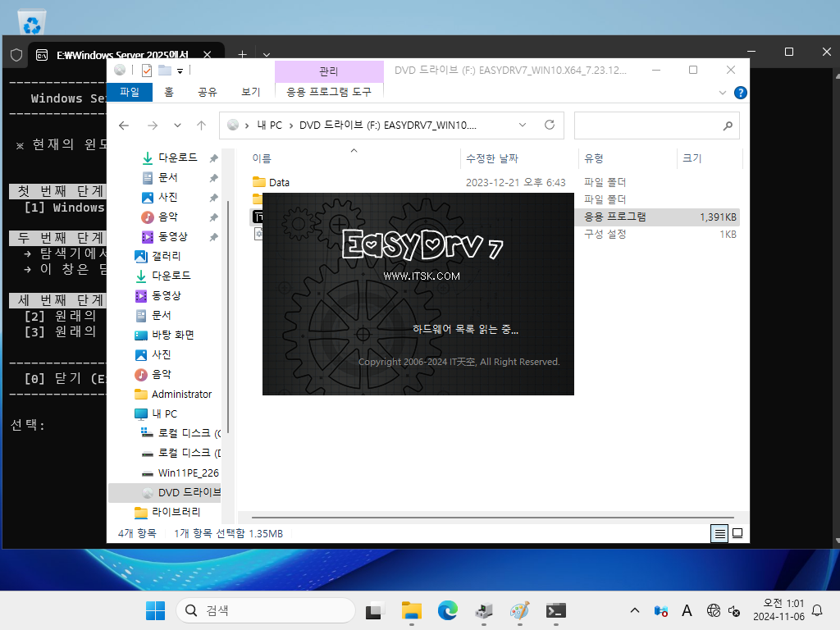The width and height of the screenshot is (840, 630).
Task: Click the search magnifier icon in Explorer
Action: (x=728, y=126)
